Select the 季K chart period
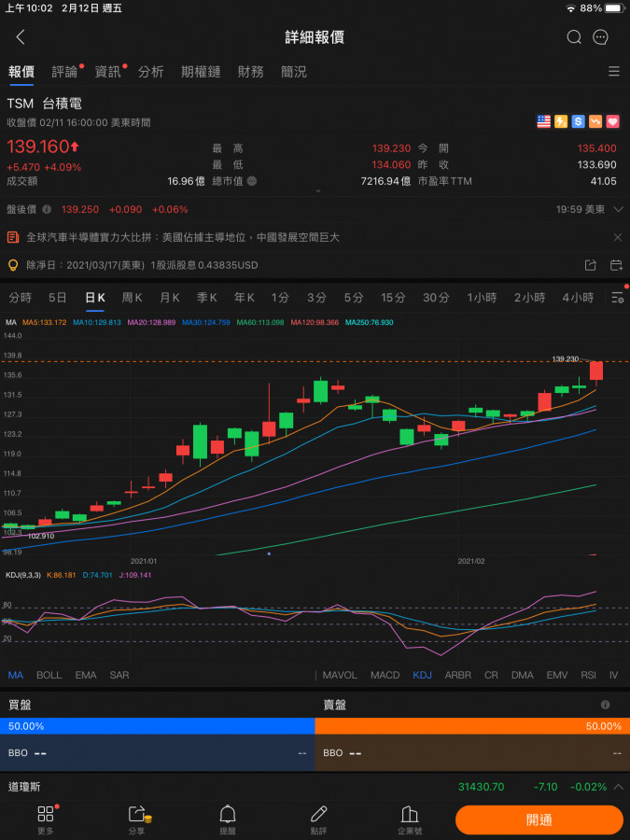The width and height of the screenshot is (630, 840). point(206,298)
